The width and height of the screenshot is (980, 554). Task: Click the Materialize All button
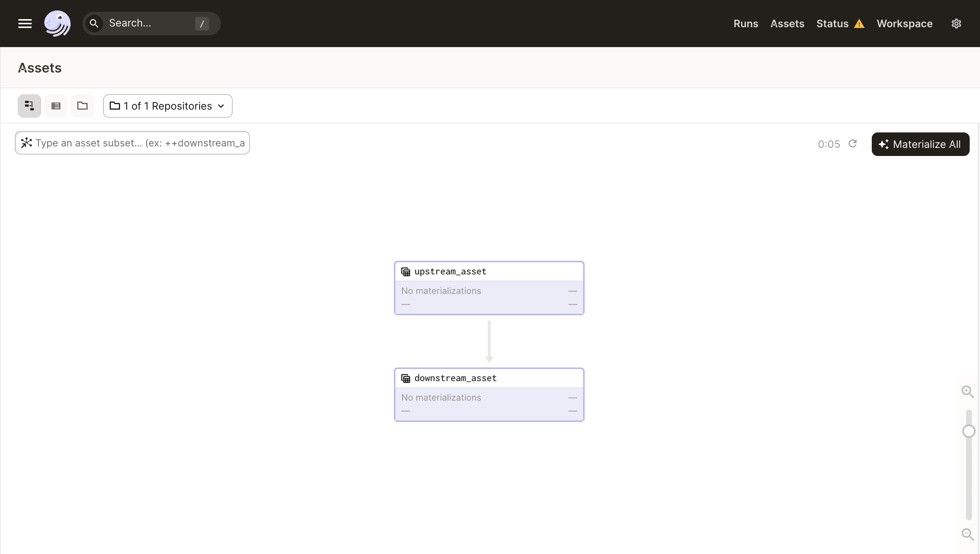(x=920, y=144)
